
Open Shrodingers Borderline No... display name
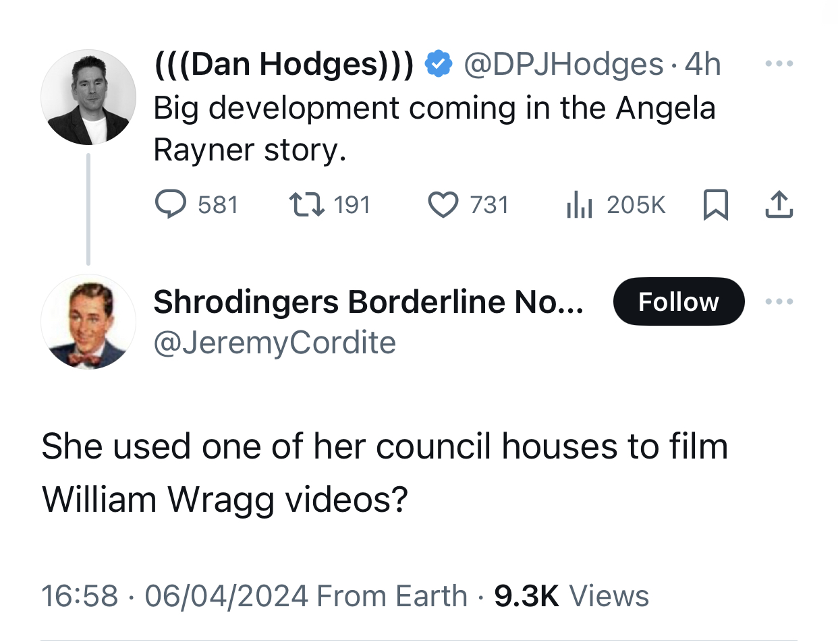coord(368,301)
